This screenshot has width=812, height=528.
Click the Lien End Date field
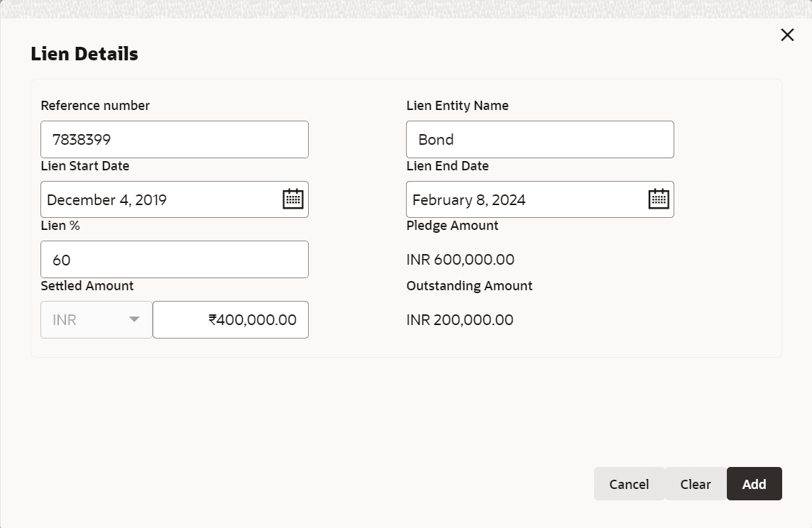coord(540,199)
